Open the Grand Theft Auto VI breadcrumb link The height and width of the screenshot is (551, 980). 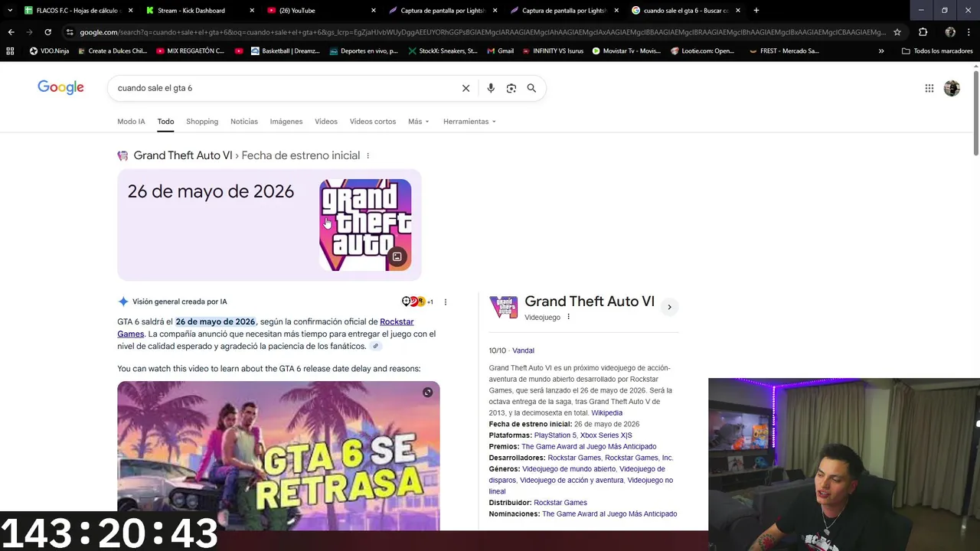point(183,155)
